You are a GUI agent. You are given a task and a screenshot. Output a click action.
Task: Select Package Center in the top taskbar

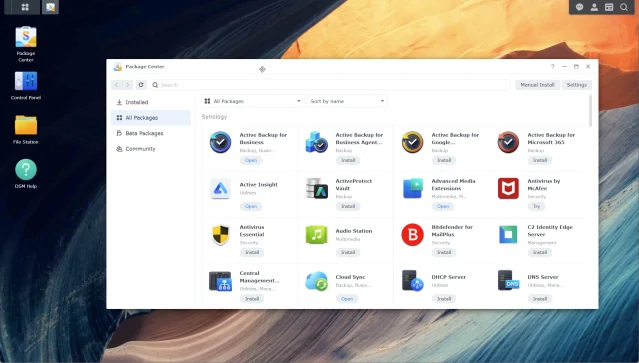click(51, 7)
